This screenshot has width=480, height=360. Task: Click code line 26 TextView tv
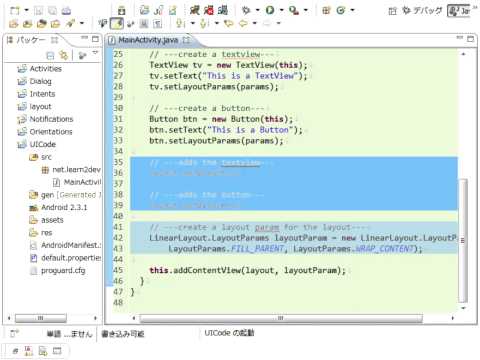coord(228,65)
